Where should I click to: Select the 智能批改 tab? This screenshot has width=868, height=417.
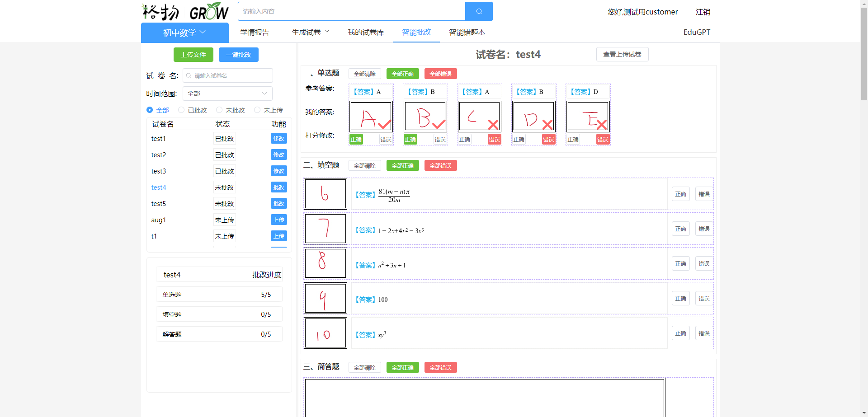click(x=416, y=32)
